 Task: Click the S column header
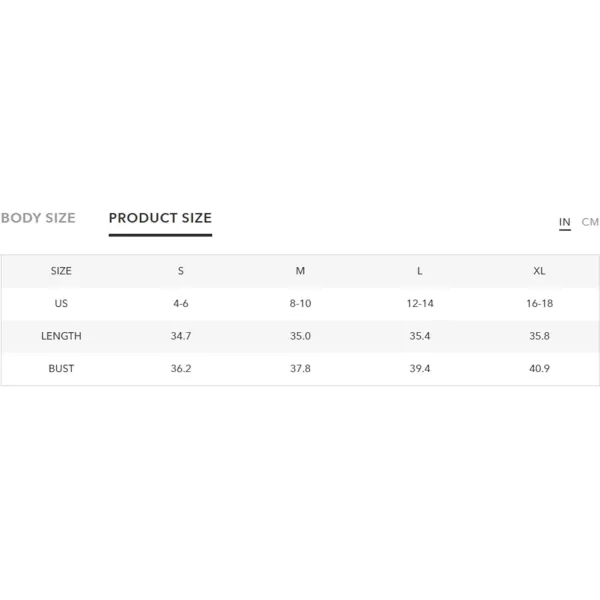coord(181,271)
